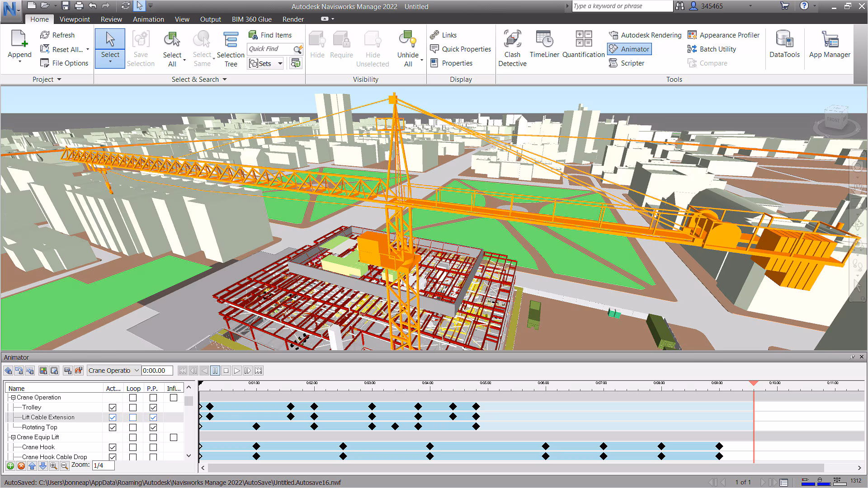868x488 pixels.
Task: Open the Animation ribbon tab
Action: (x=148, y=19)
